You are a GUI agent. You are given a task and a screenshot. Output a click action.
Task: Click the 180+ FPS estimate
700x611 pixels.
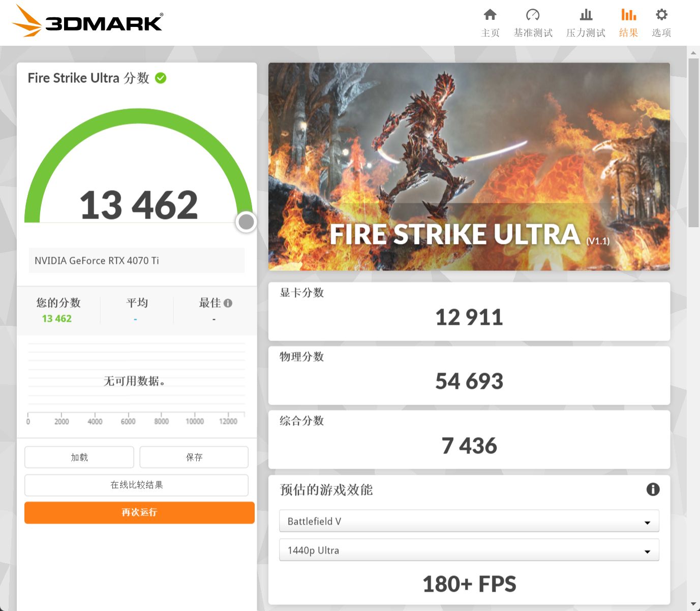tap(469, 584)
